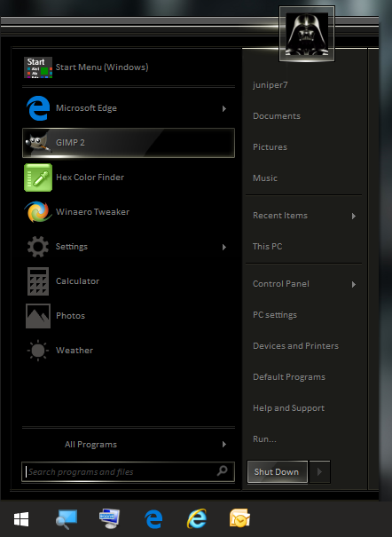Viewport: 392px width, 537px height.
Task: Expand the Recent Items submenu arrow
Action: pyautogui.click(x=354, y=216)
